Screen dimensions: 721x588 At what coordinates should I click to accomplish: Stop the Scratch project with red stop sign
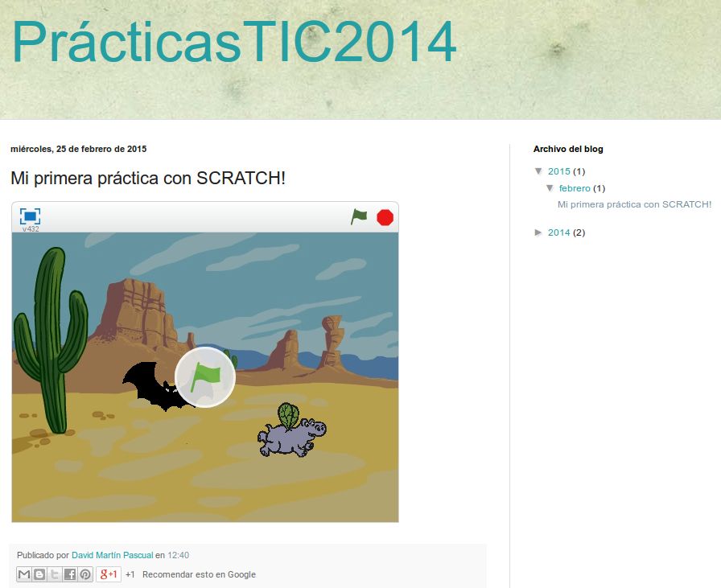[x=385, y=217]
